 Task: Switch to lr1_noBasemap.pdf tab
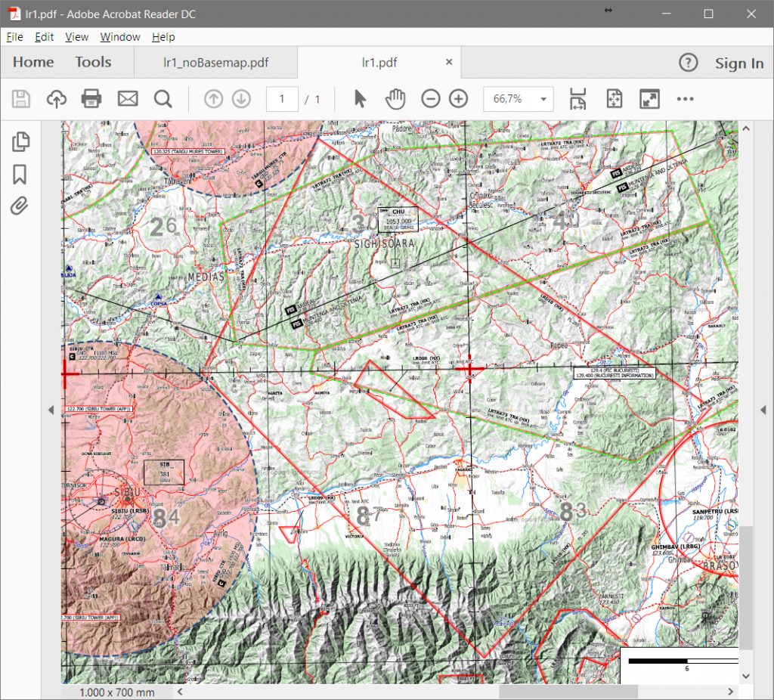click(215, 63)
